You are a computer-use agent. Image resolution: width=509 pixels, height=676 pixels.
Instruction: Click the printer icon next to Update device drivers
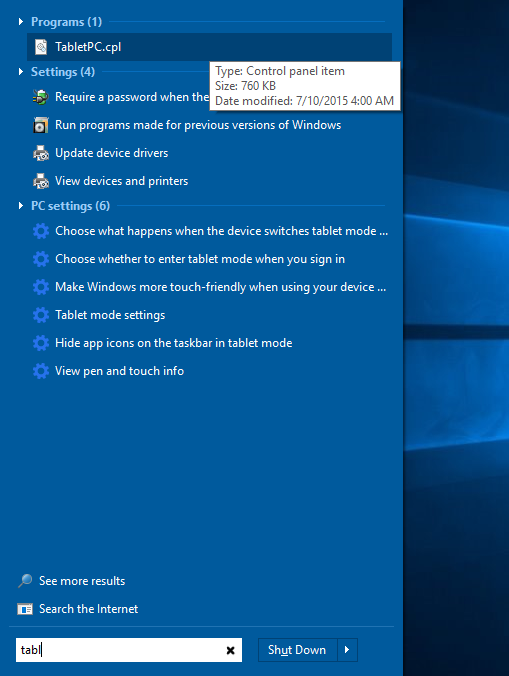click(41, 153)
